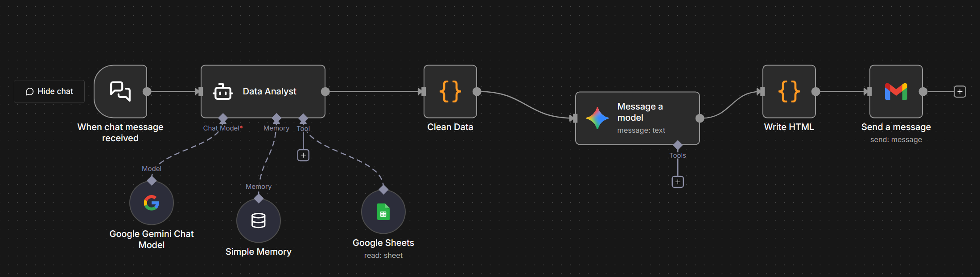Add a tool under Message a model

pos(678,182)
